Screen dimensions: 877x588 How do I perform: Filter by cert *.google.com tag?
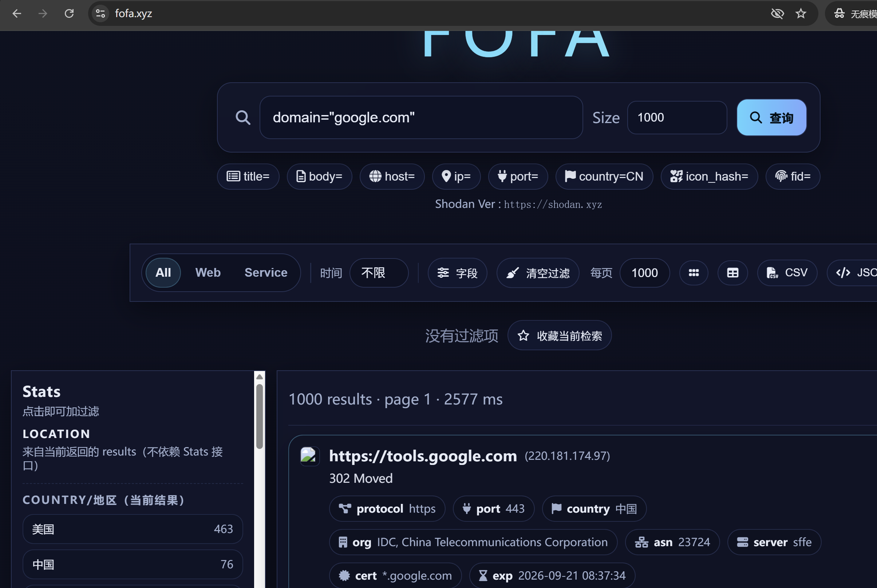(395, 575)
